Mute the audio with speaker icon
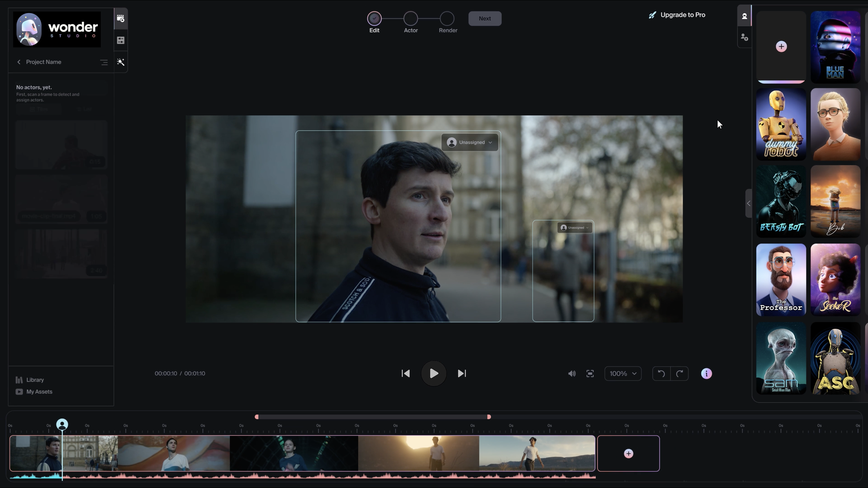Screen dimensions: 868x488 click(x=571, y=373)
